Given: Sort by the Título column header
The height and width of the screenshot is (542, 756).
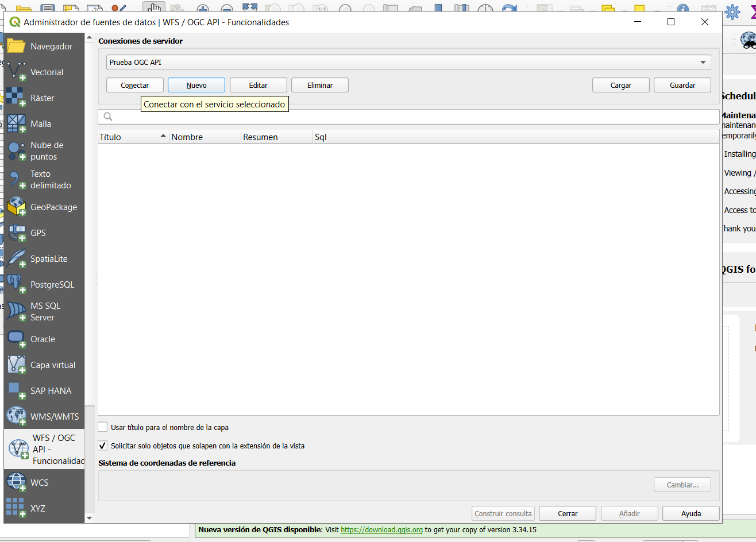Looking at the screenshot, I should 133,137.
